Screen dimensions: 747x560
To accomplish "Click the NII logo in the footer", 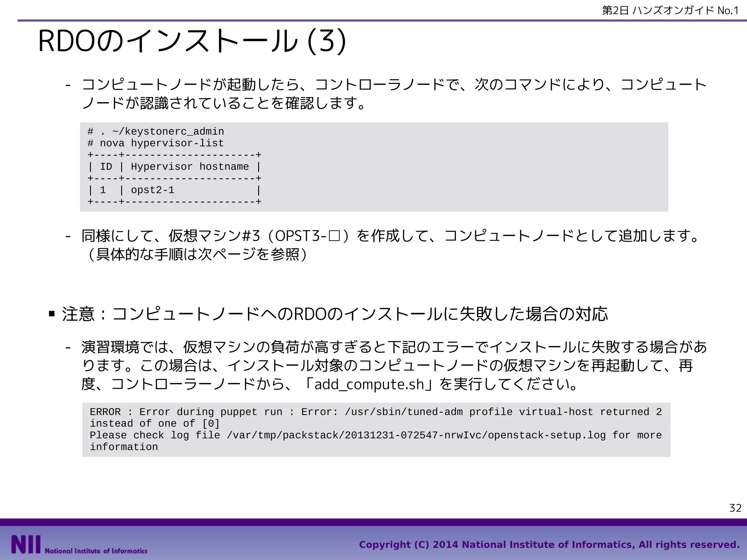I will click(x=26, y=544).
